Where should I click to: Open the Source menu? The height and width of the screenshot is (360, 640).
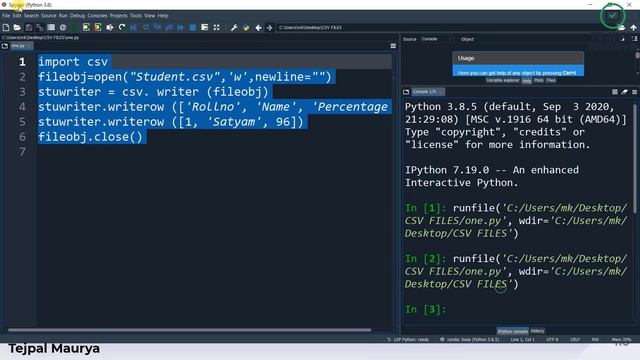point(48,16)
